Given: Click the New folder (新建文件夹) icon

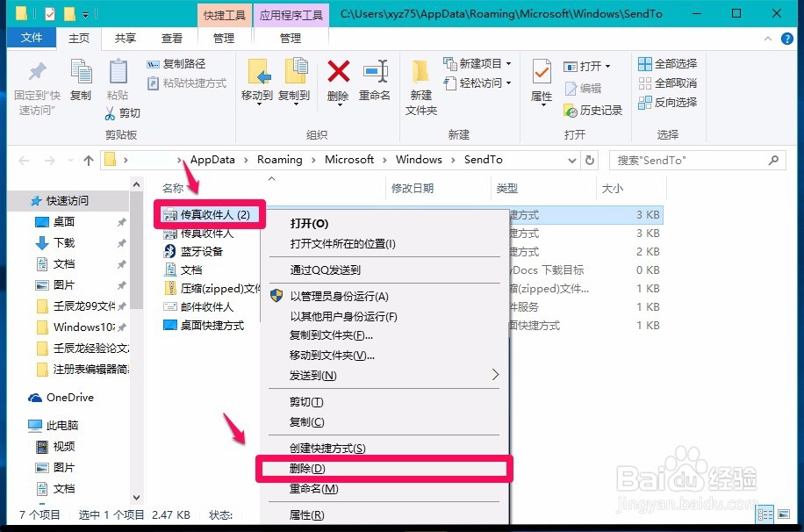Looking at the screenshot, I should [x=420, y=72].
